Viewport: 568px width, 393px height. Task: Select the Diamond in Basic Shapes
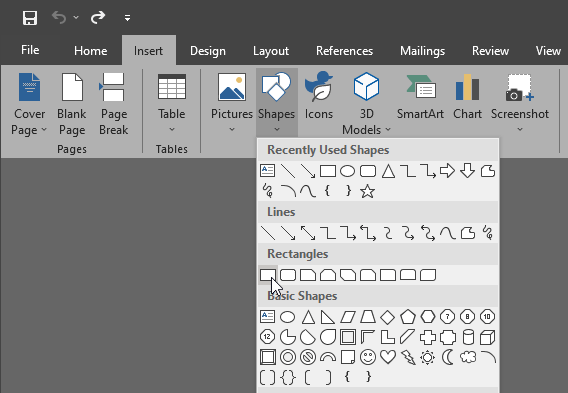(x=388, y=317)
